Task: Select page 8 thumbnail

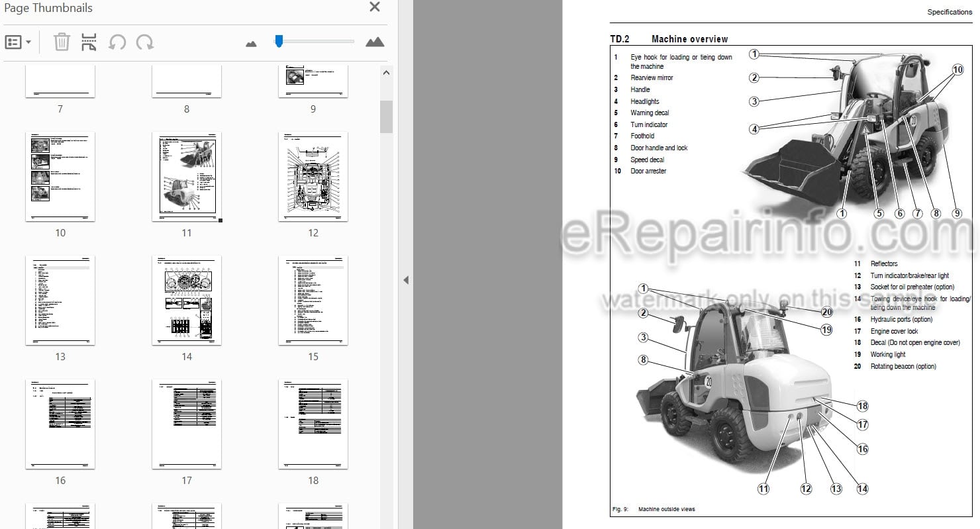Action: point(187,81)
